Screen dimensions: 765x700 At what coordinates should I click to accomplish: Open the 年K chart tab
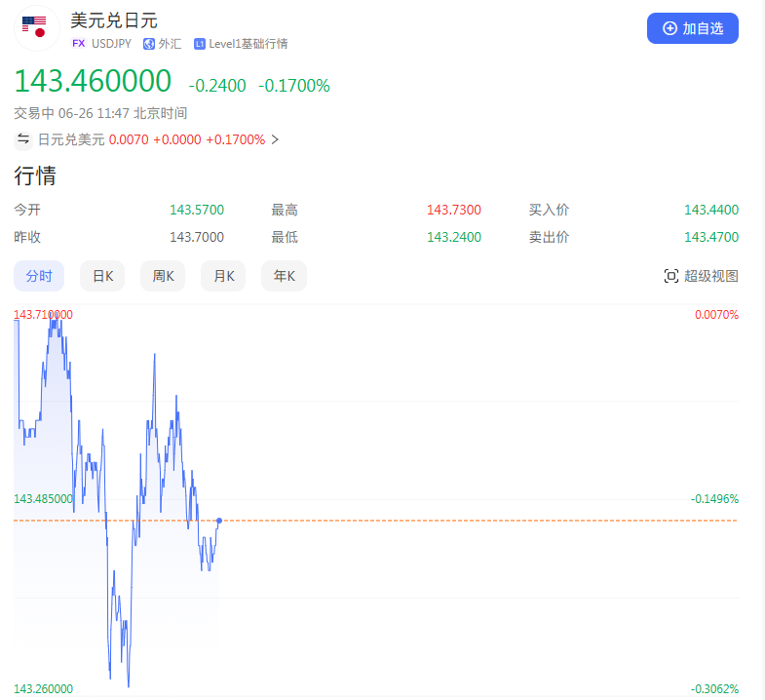coord(284,276)
